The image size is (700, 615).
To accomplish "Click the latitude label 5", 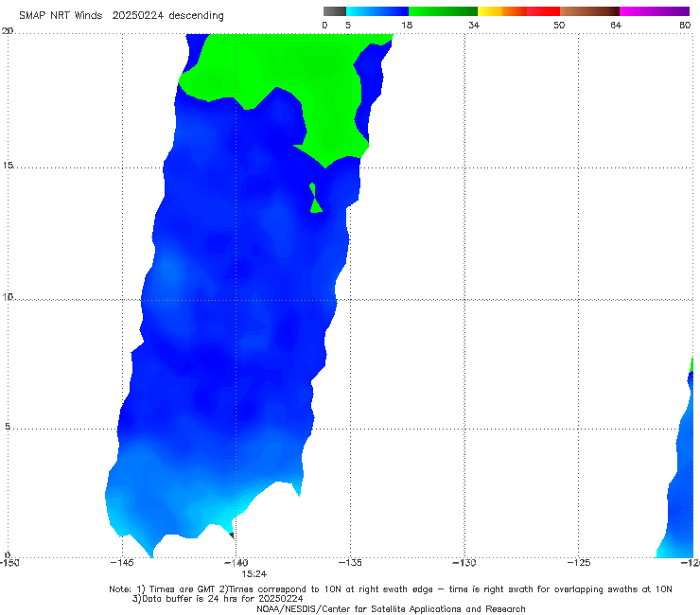I will [8, 427].
